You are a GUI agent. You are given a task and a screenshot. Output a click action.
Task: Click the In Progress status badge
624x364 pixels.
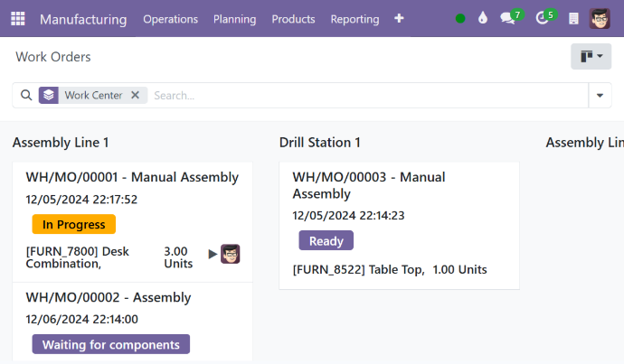(x=73, y=224)
